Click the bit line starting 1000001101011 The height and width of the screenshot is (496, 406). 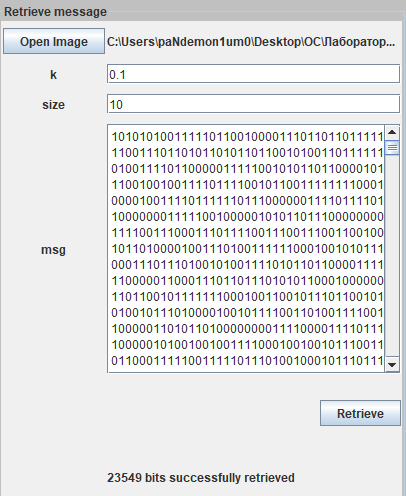pyautogui.click(x=247, y=329)
